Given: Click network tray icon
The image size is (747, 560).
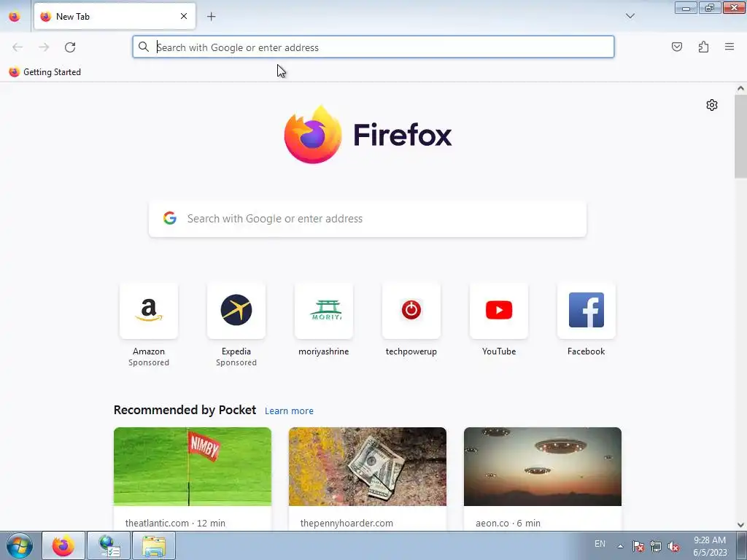Looking at the screenshot, I should coord(656,546).
